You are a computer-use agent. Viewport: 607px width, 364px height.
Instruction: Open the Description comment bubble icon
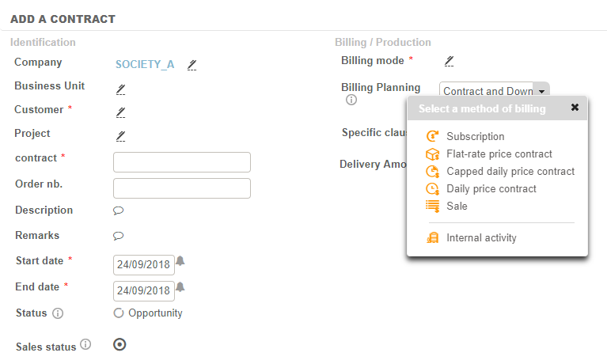(119, 210)
